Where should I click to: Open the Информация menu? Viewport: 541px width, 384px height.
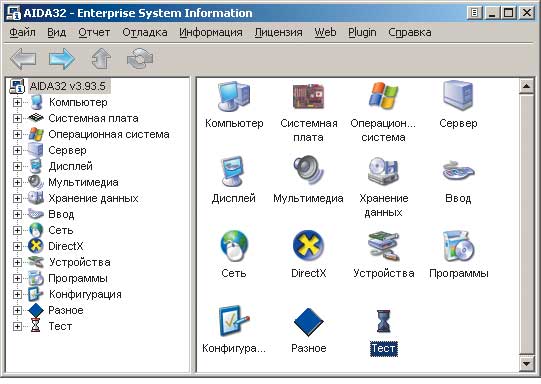tap(211, 32)
